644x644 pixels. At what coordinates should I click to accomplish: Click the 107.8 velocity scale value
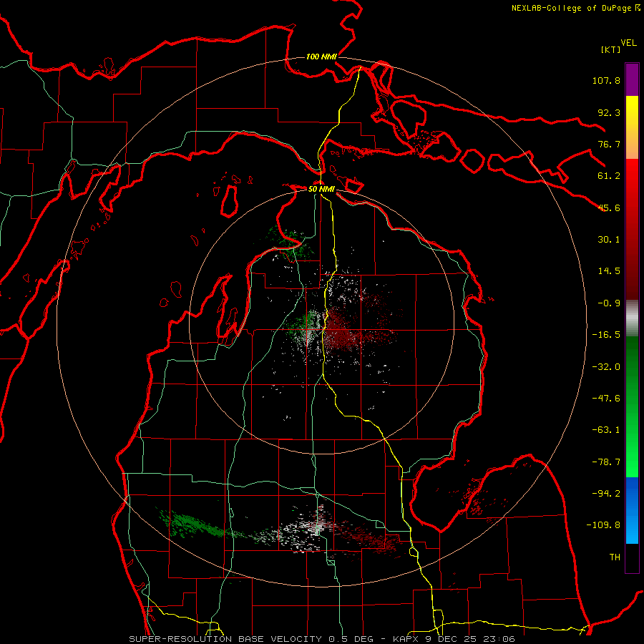606,80
